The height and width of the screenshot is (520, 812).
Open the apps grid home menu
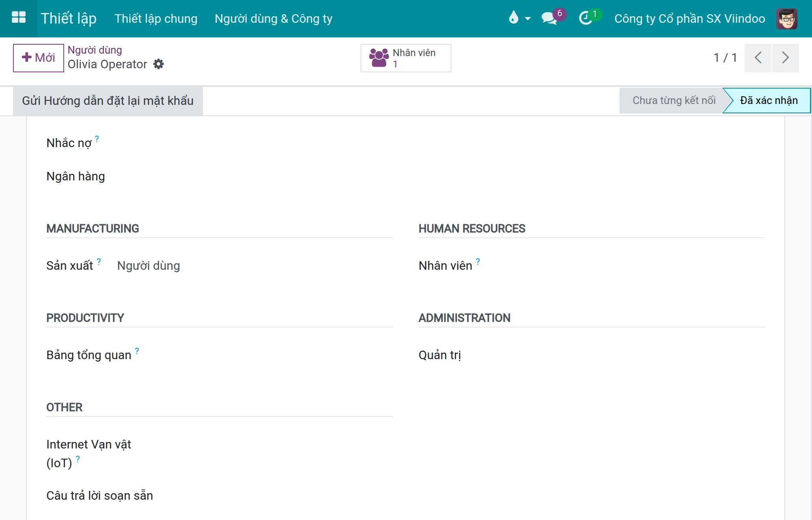click(19, 18)
